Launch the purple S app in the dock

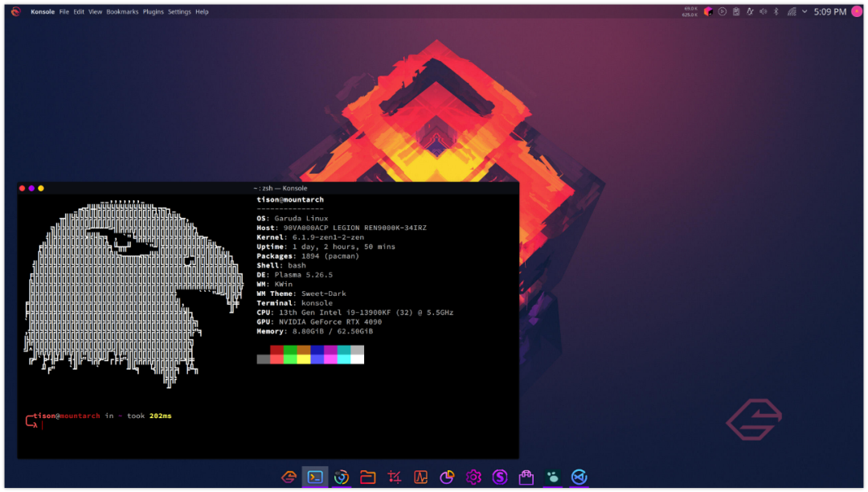pos(500,477)
